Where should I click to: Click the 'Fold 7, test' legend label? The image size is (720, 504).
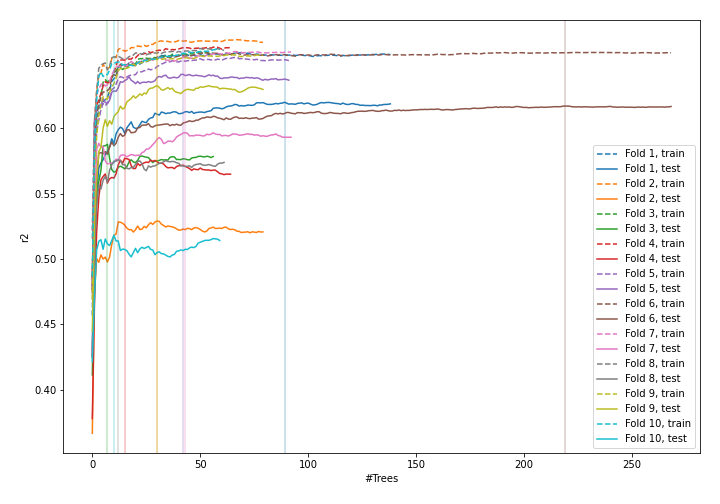click(652, 348)
